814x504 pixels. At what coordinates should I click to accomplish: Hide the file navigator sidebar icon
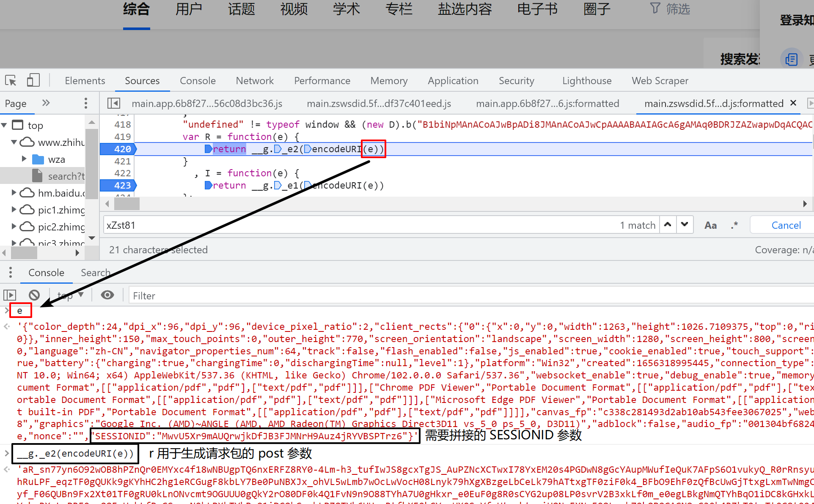pos(113,103)
